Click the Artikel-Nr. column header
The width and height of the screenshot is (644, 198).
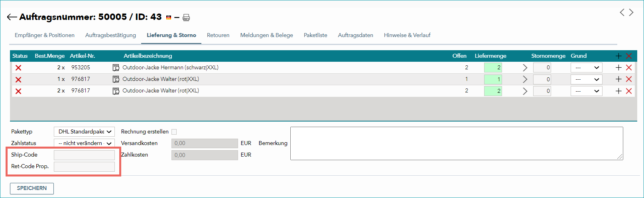pos(83,56)
